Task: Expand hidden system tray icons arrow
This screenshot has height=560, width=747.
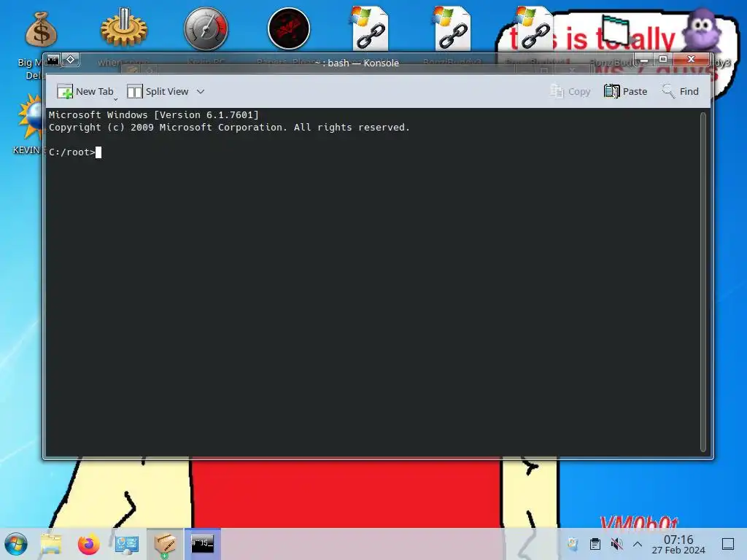Action: [638, 544]
